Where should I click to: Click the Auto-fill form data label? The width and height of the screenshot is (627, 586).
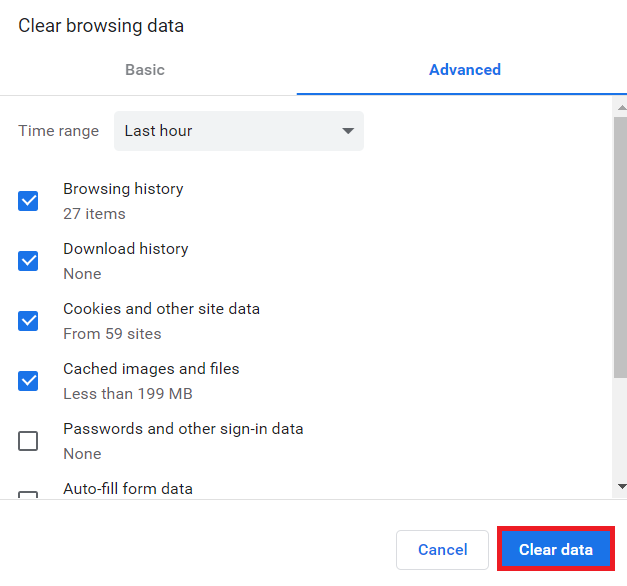[x=128, y=489]
